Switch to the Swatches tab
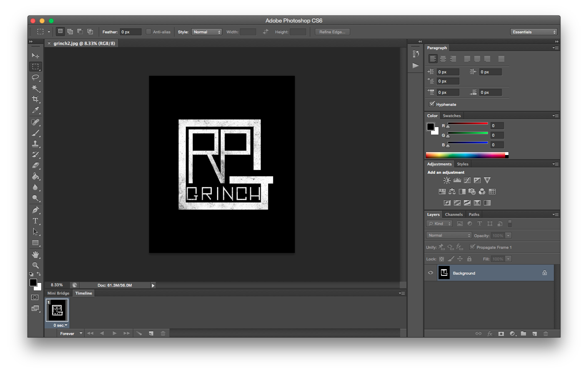Image resolution: width=588 pixels, height=375 pixels. click(452, 116)
